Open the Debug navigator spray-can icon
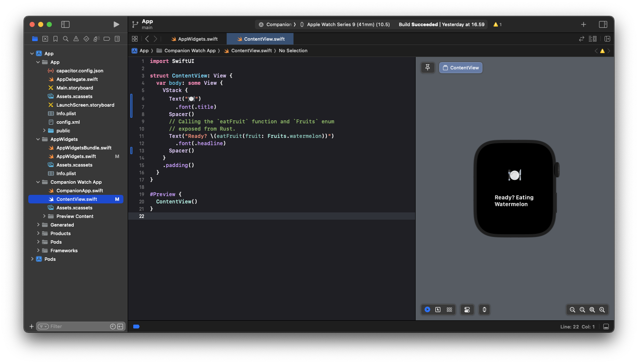This screenshot has height=364, width=638. (96, 39)
